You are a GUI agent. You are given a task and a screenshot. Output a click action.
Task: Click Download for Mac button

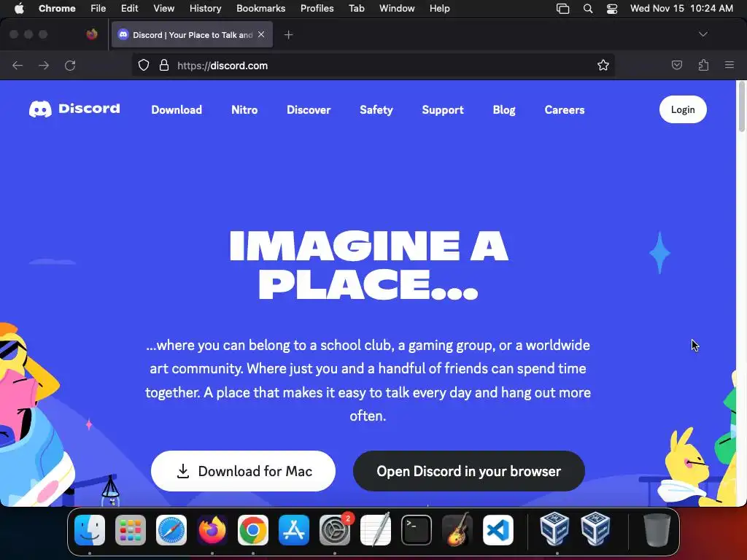(x=243, y=471)
